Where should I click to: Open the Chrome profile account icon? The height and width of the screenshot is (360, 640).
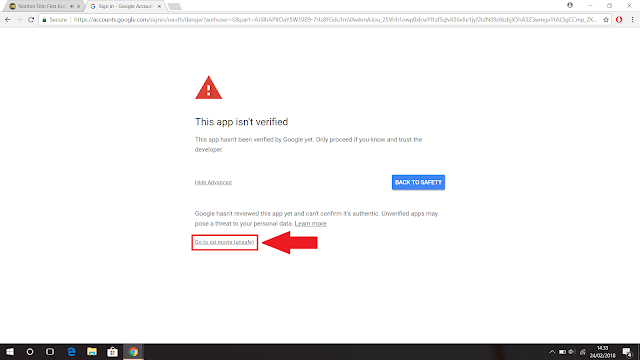(570, 5)
